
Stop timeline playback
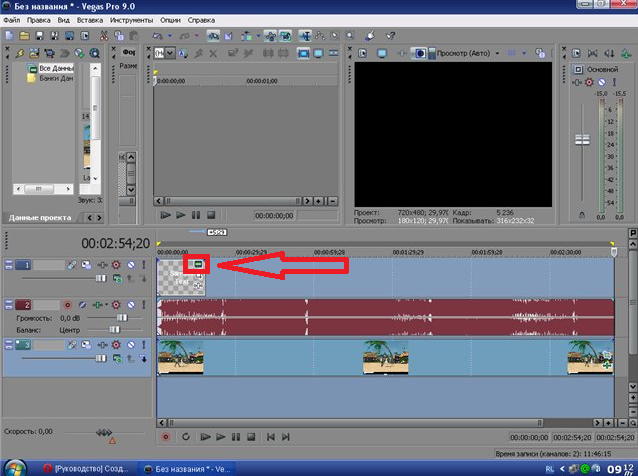coord(251,437)
